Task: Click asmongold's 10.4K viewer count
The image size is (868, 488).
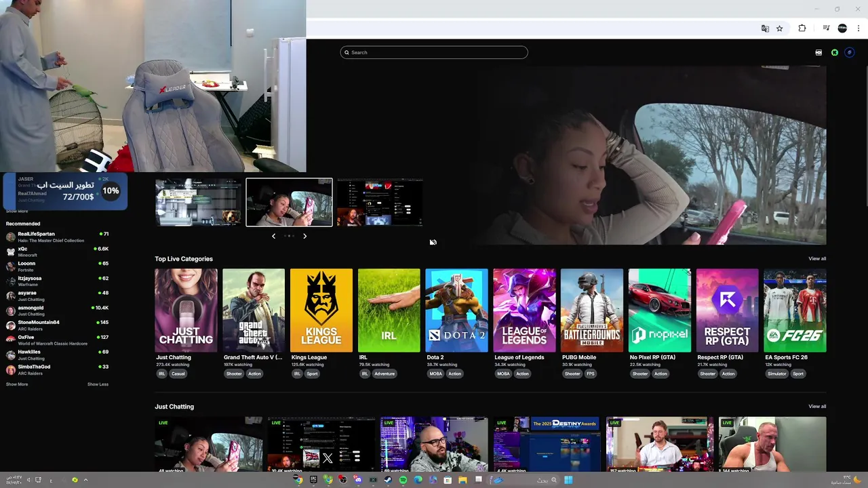Action: coord(102,308)
